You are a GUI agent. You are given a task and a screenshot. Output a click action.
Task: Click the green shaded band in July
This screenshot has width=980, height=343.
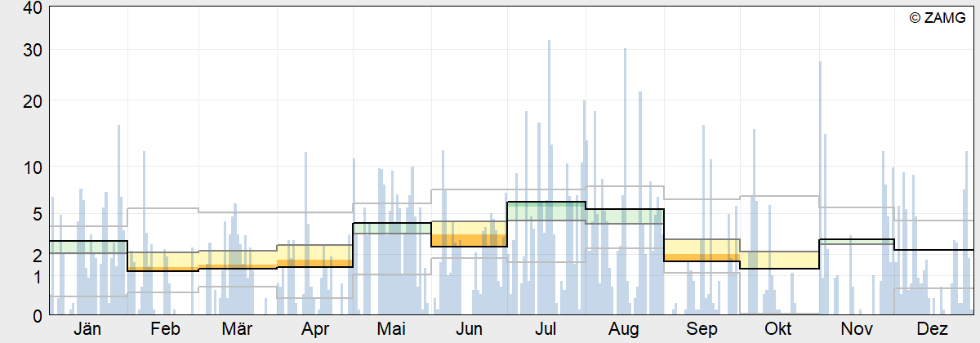tap(546, 210)
